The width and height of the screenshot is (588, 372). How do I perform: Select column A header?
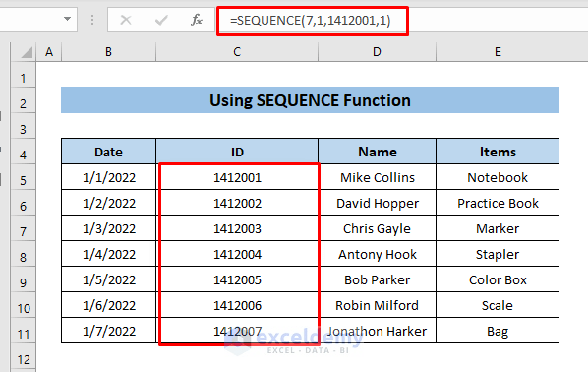point(49,52)
